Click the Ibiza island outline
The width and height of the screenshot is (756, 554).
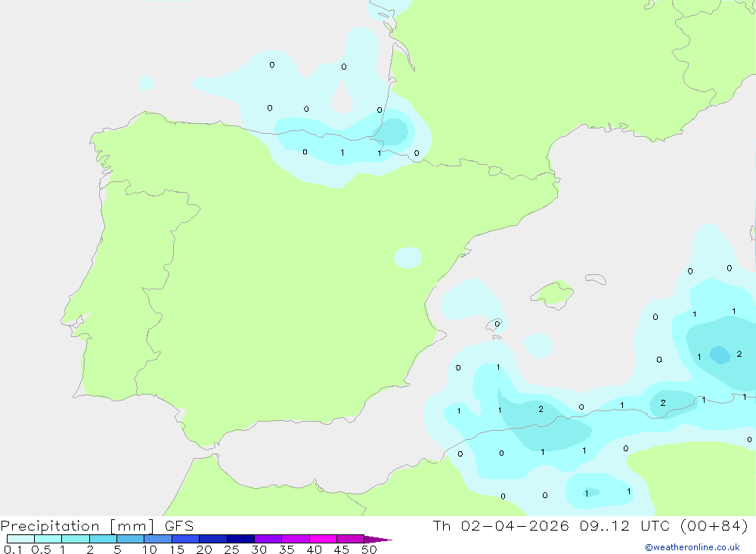(x=494, y=325)
